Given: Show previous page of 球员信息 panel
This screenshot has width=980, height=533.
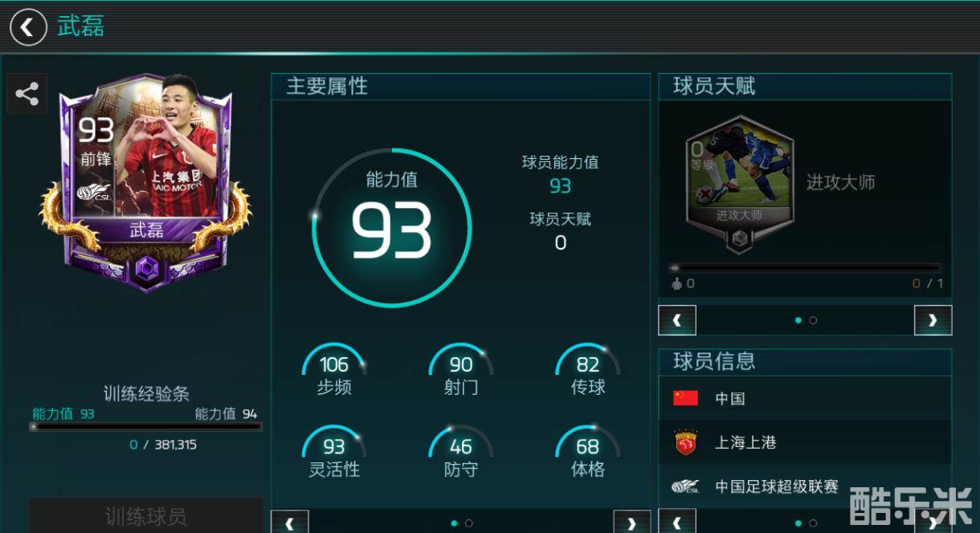Looking at the screenshot, I should coord(677,523).
